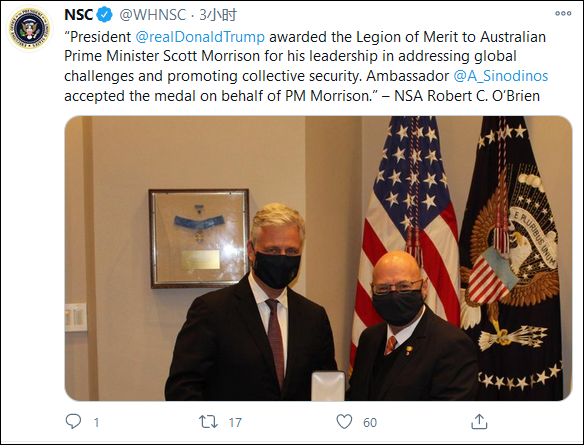Open the share upload icon

[x=479, y=421]
